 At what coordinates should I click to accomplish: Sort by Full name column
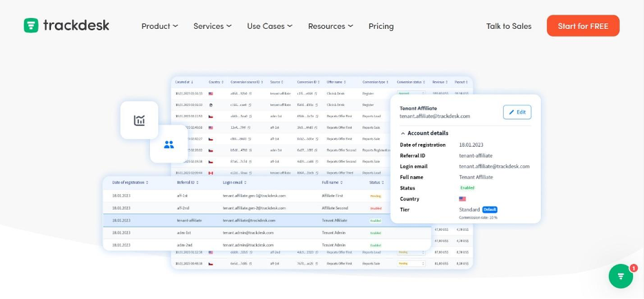(333, 182)
